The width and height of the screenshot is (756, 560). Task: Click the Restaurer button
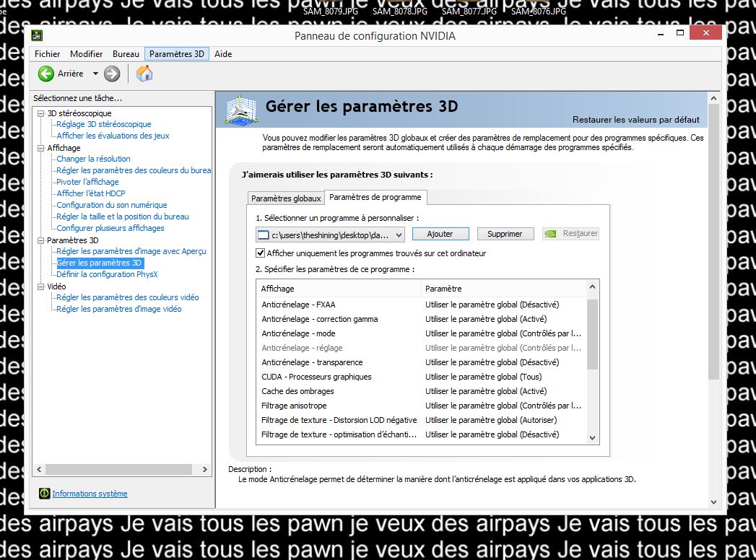[x=571, y=234]
